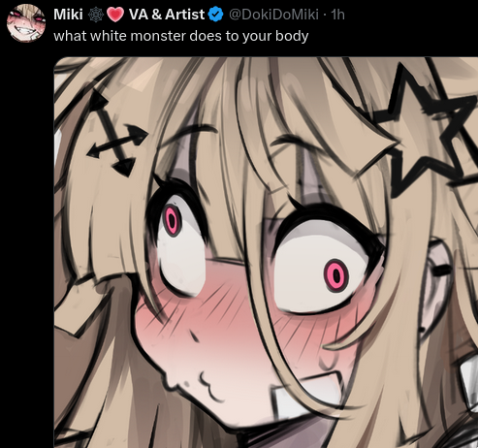Screen dimensions: 478x448
Task: Open the tweet via 1h timestamp
Action: click(338, 15)
